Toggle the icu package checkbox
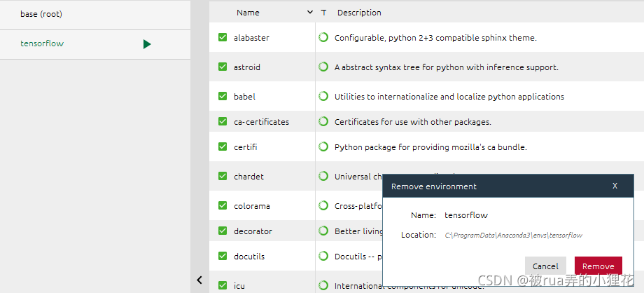Image resolution: width=644 pixels, height=293 pixels. 223,285
